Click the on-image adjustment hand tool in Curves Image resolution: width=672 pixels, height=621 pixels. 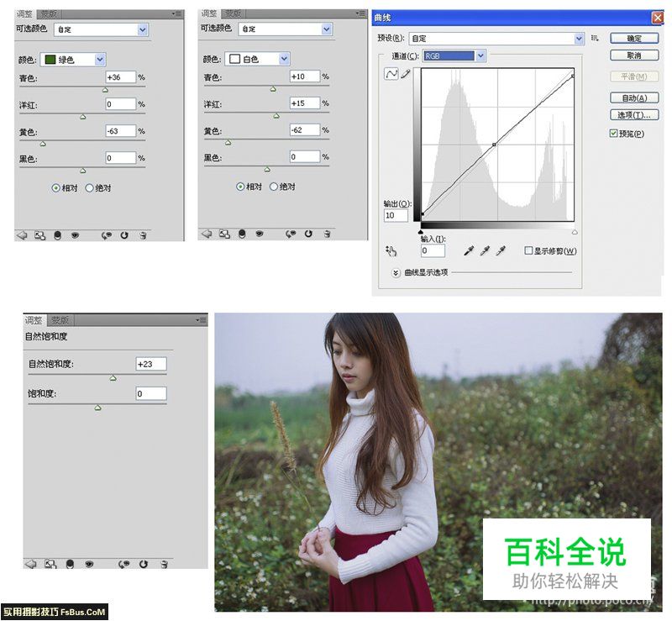pos(391,250)
